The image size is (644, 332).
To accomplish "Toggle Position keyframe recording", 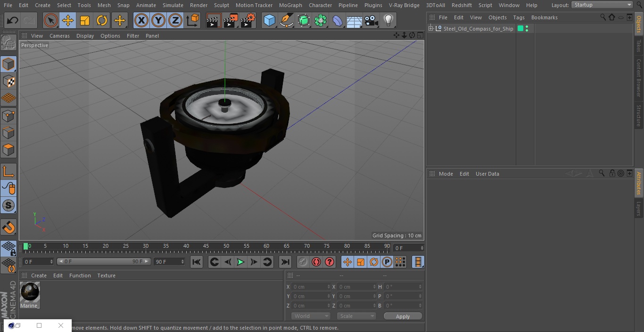I will coord(347,262).
